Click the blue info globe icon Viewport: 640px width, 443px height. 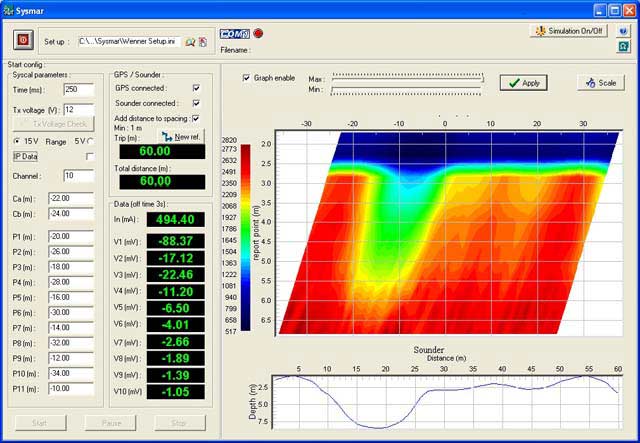[623, 31]
